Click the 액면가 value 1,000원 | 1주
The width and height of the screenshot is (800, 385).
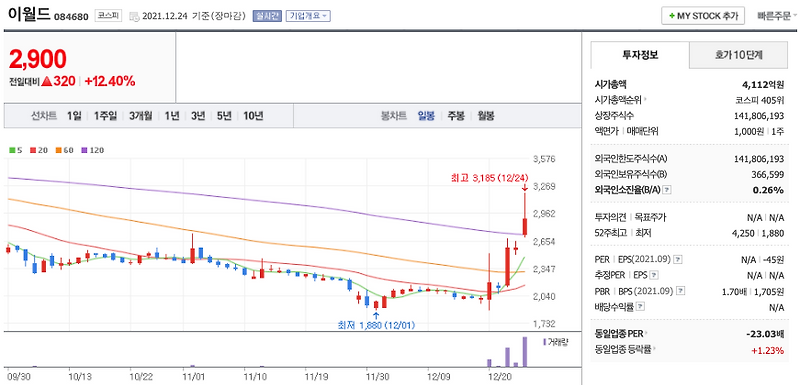pos(759,132)
